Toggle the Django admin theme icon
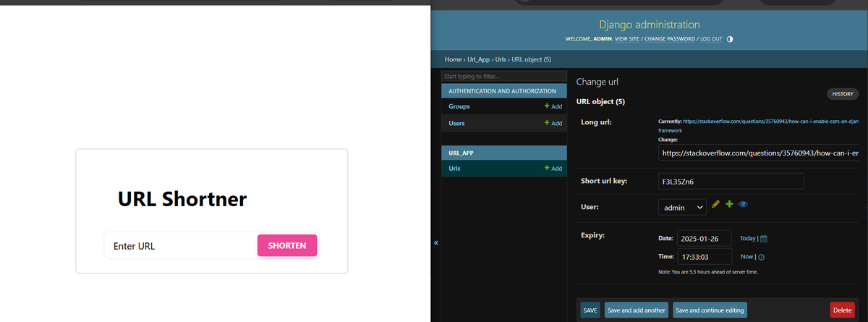Image resolution: width=868 pixels, height=322 pixels. click(x=730, y=38)
